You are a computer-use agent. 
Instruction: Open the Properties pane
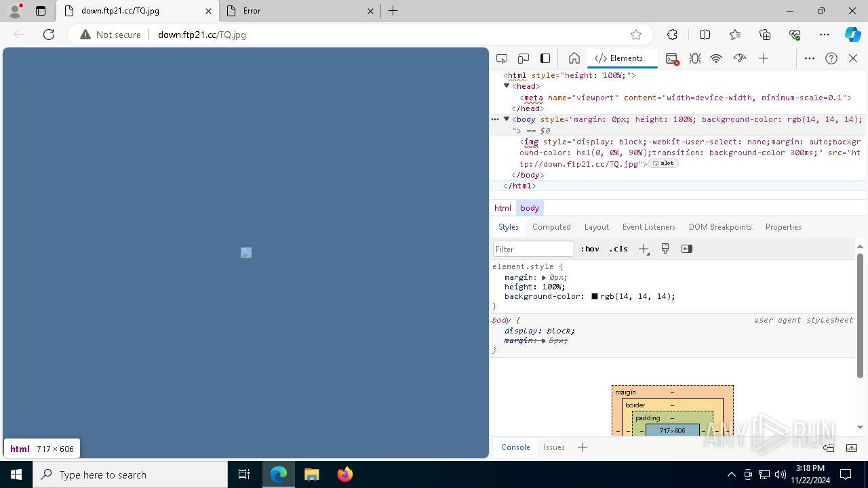783,227
